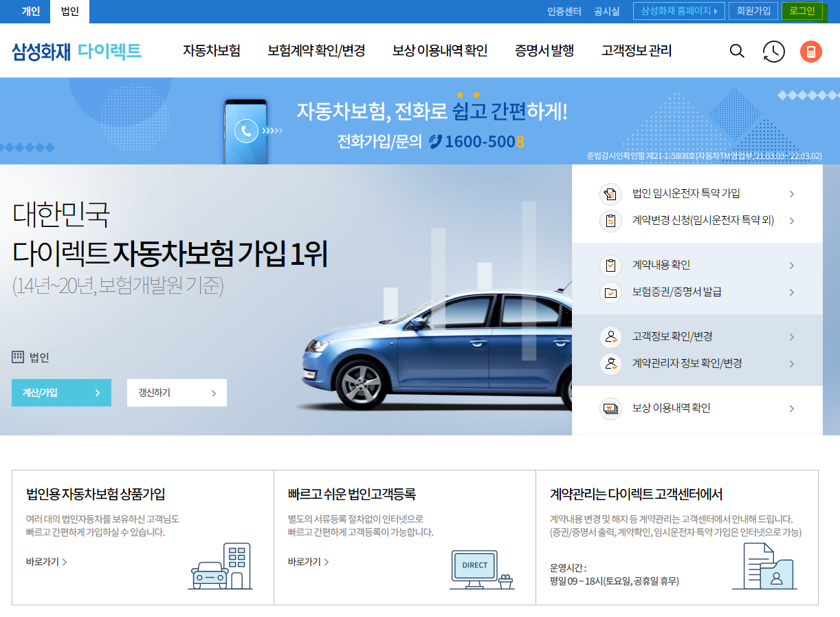
Task: Click the 계약관리자 정보 확인/변경 link
Action: click(687, 364)
